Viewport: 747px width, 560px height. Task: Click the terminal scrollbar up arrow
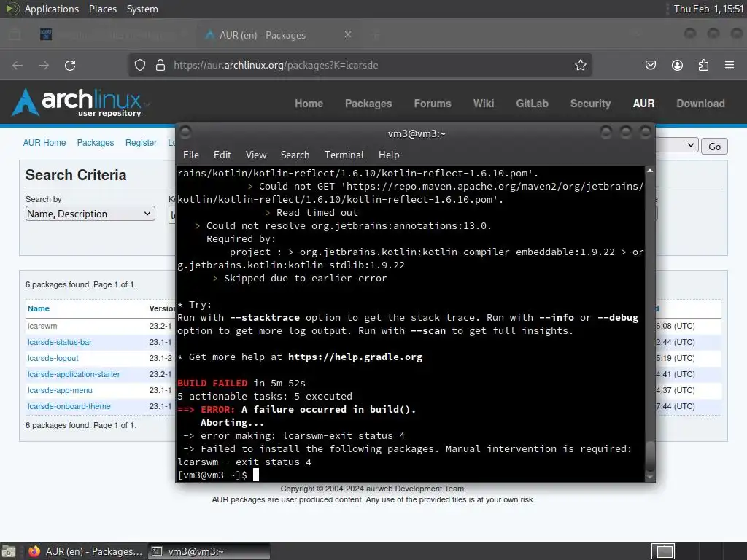coord(650,171)
